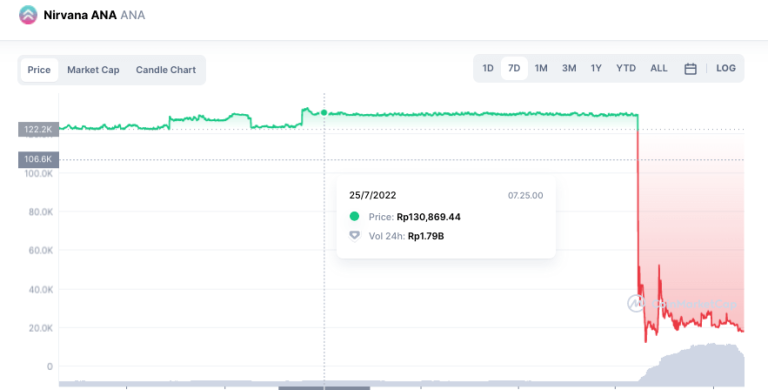The height and width of the screenshot is (390, 768).
Task: Click the 25/7/2022 tooltip date
Action: [x=372, y=195]
